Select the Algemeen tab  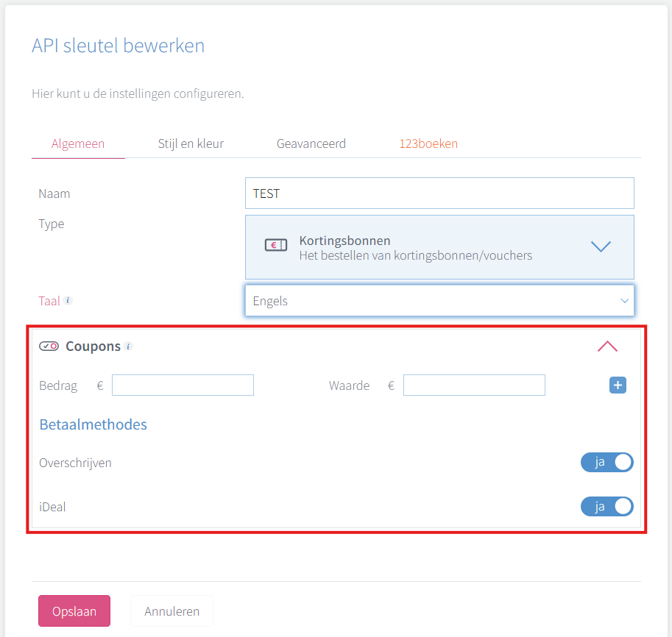point(78,143)
